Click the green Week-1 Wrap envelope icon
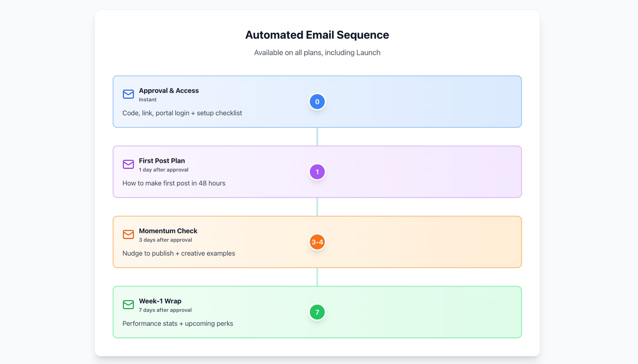638x364 pixels. pos(128,305)
